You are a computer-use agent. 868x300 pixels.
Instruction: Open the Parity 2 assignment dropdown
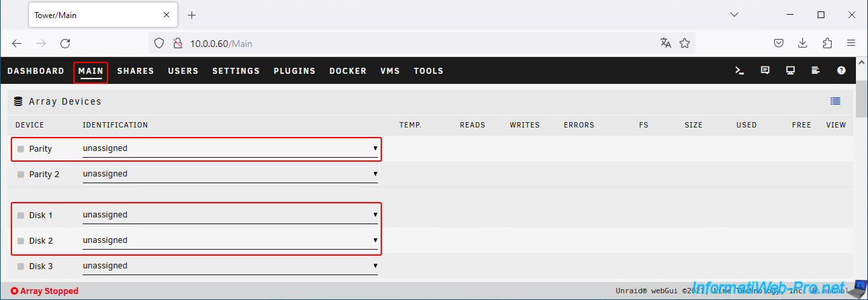(x=230, y=174)
